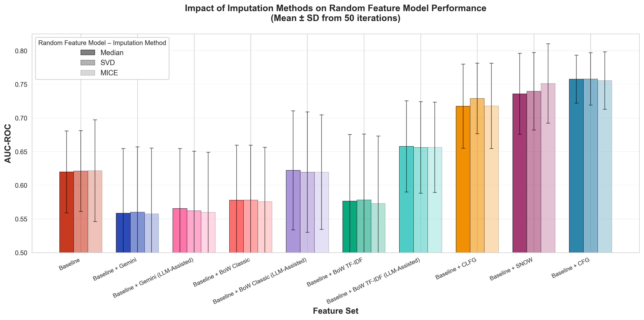
Task: Click the 'Baseline + Gemini (LLM-Assisted)' axis label
Action: point(153,278)
